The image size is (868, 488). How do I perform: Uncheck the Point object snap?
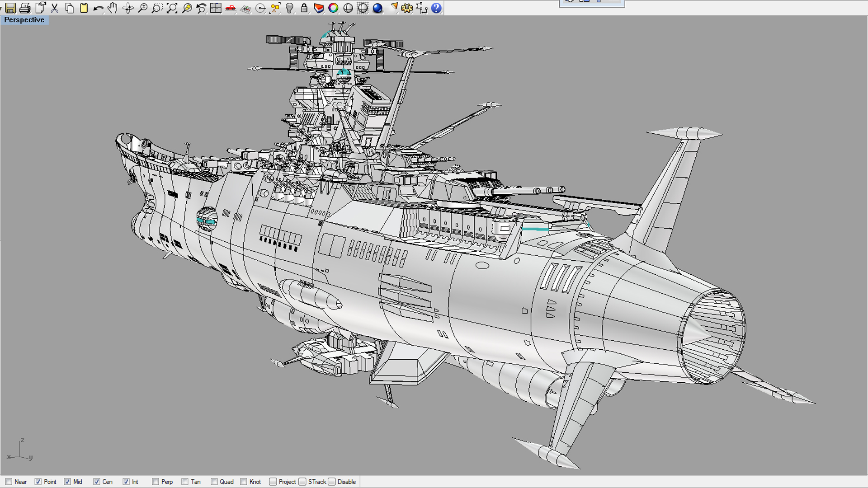(x=38, y=482)
